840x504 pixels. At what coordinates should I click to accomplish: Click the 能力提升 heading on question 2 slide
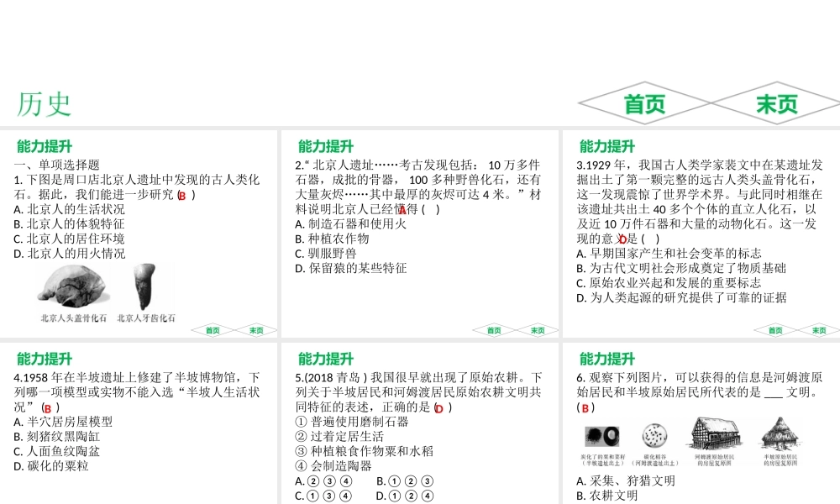(x=326, y=146)
